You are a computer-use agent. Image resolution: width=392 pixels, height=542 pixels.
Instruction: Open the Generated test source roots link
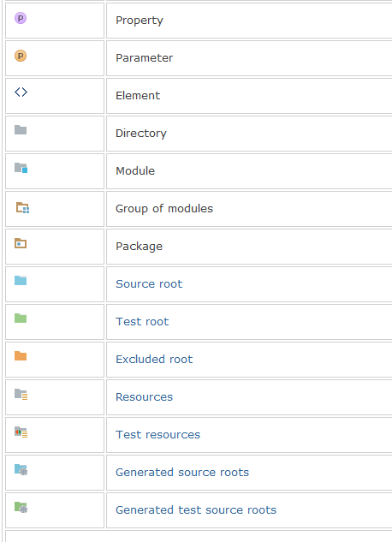tap(196, 509)
